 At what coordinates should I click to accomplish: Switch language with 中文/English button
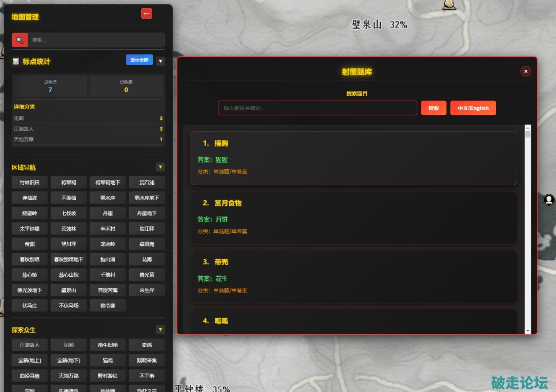tap(473, 108)
